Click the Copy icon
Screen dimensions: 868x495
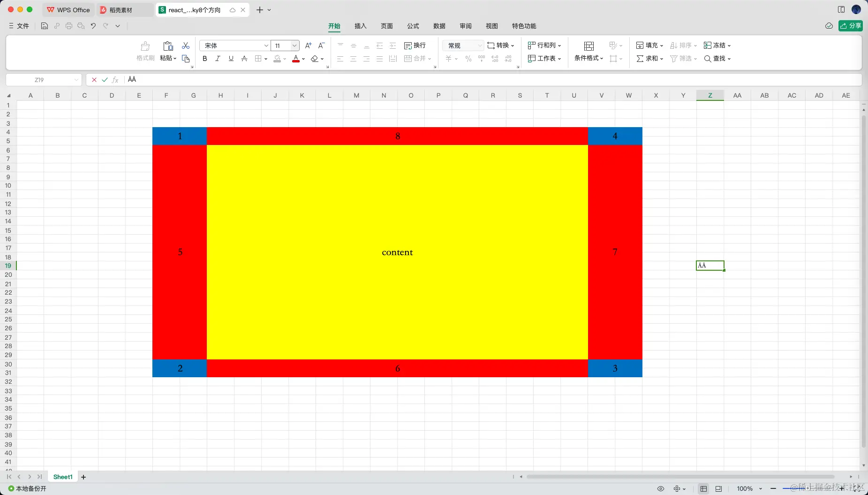pos(186,59)
